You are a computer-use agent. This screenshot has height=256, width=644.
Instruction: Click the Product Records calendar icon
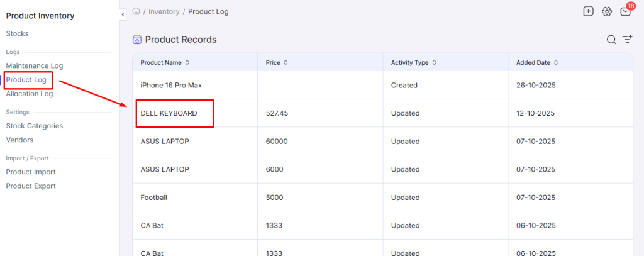(x=137, y=40)
